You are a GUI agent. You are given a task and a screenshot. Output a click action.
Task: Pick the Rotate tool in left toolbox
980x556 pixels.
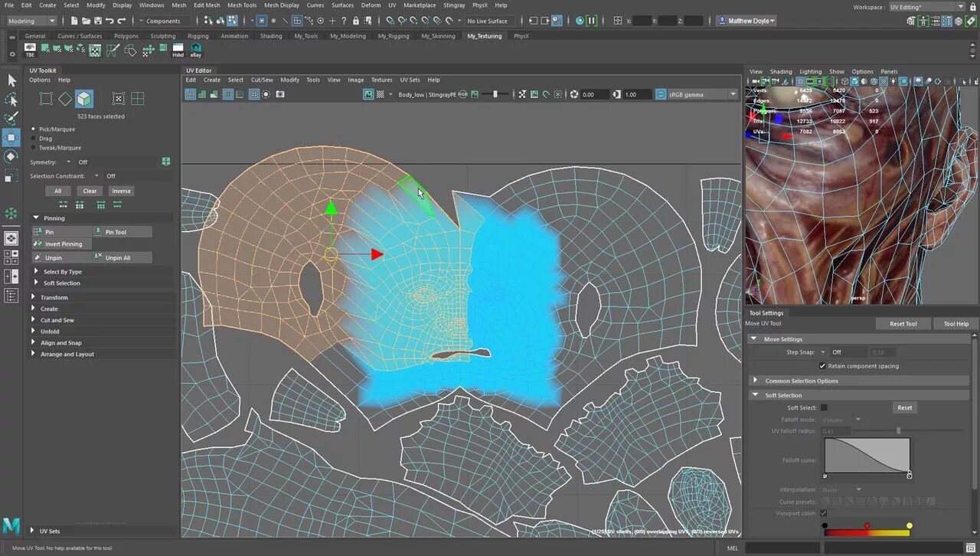11,157
